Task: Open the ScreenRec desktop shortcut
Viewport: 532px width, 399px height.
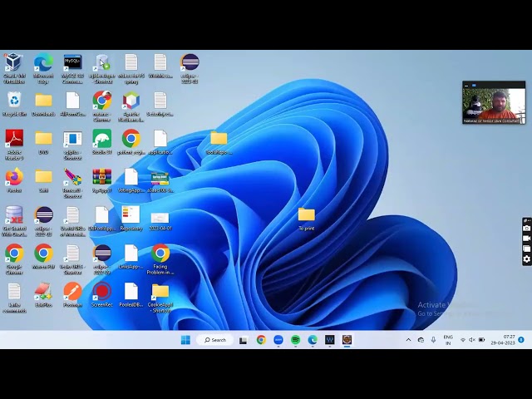Action: [102, 292]
